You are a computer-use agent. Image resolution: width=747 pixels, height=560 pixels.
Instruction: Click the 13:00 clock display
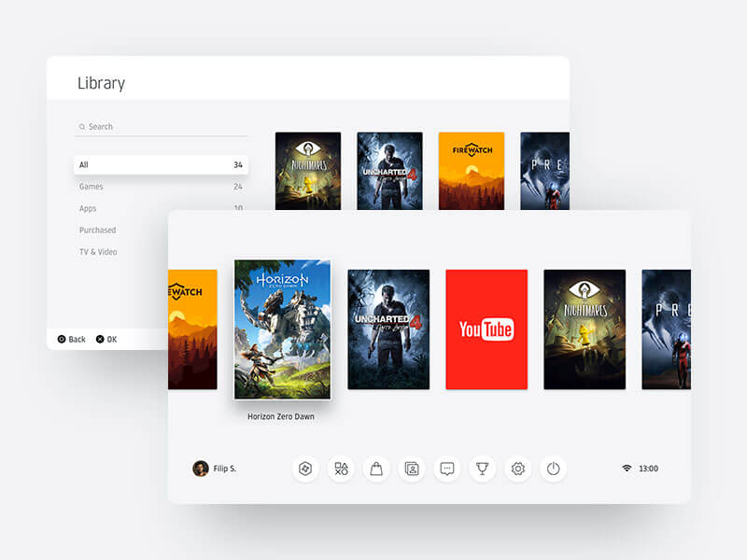tap(648, 469)
